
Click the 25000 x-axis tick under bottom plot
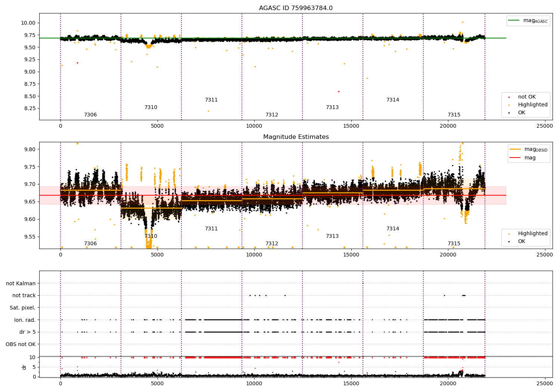click(x=545, y=384)
